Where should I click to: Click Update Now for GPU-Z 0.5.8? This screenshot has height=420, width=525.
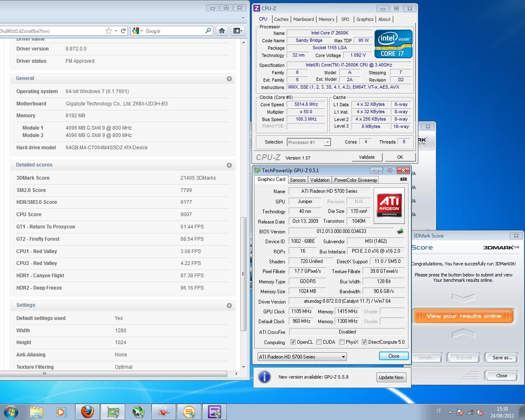pyautogui.click(x=391, y=377)
